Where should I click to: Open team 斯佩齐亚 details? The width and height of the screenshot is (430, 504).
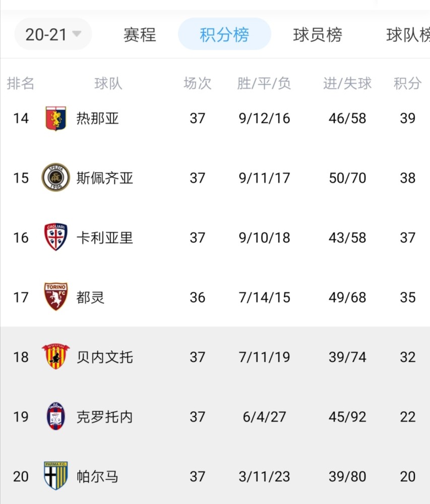(x=105, y=178)
